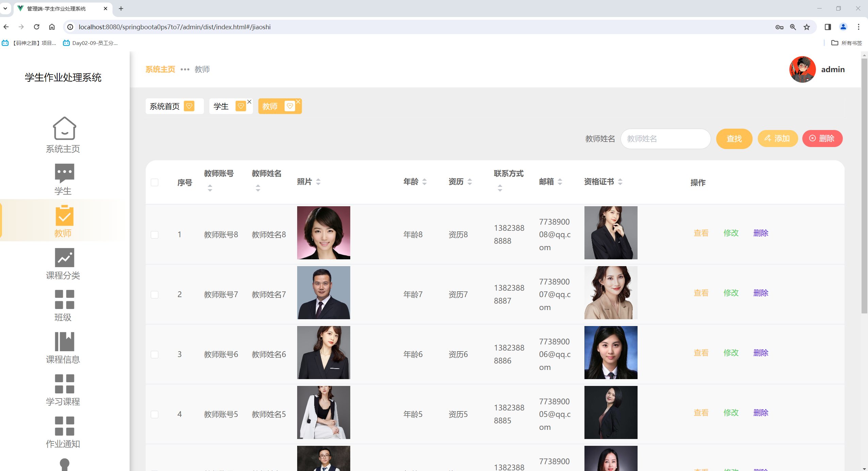The image size is (868, 471).
Task: Open 班级 grid icon in sidebar
Action: [x=64, y=299]
